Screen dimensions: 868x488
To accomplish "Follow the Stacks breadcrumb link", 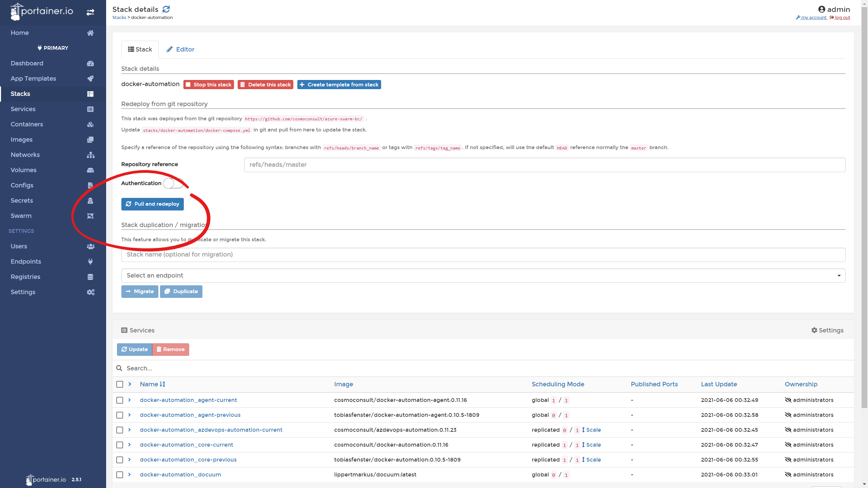I will (x=119, y=17).
